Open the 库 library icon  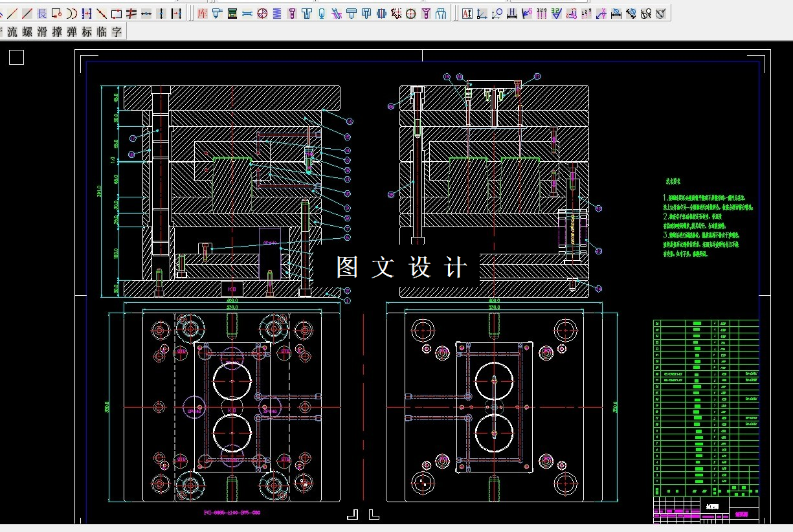click(x=203, y=13)
